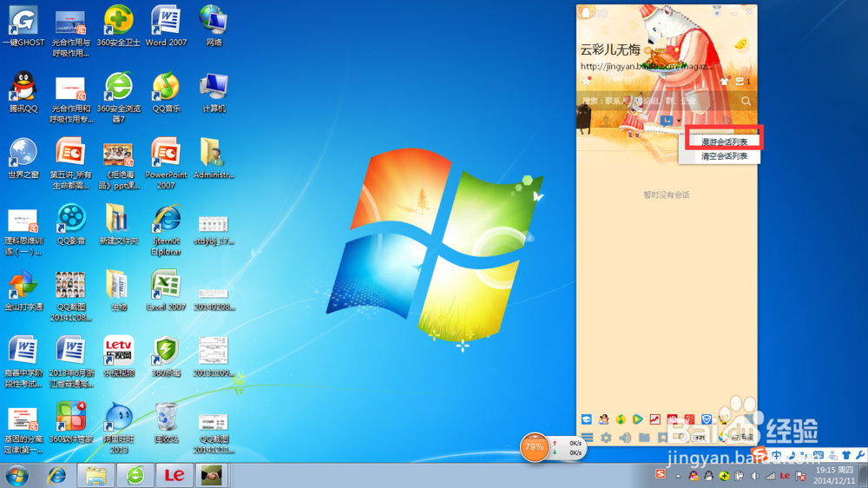Select 乐视视频 Letv desktop icon
The height and width of the screenshot is (488, 868).
(x=118, y=356)
